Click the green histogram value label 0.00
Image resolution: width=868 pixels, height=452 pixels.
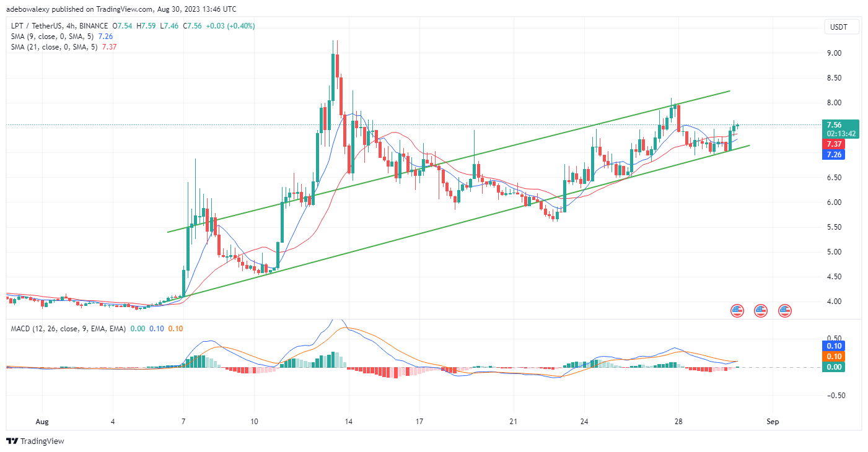(833, 367)
